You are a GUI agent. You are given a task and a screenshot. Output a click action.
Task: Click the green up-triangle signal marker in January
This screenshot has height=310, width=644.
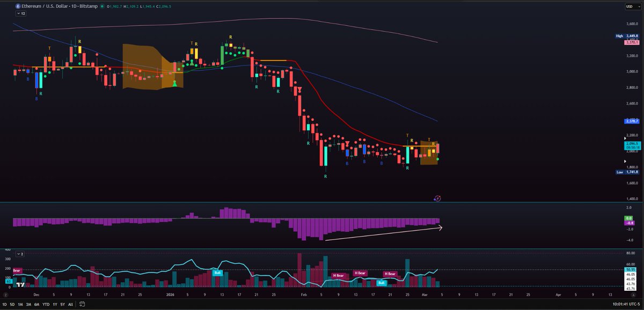[174, 84]
